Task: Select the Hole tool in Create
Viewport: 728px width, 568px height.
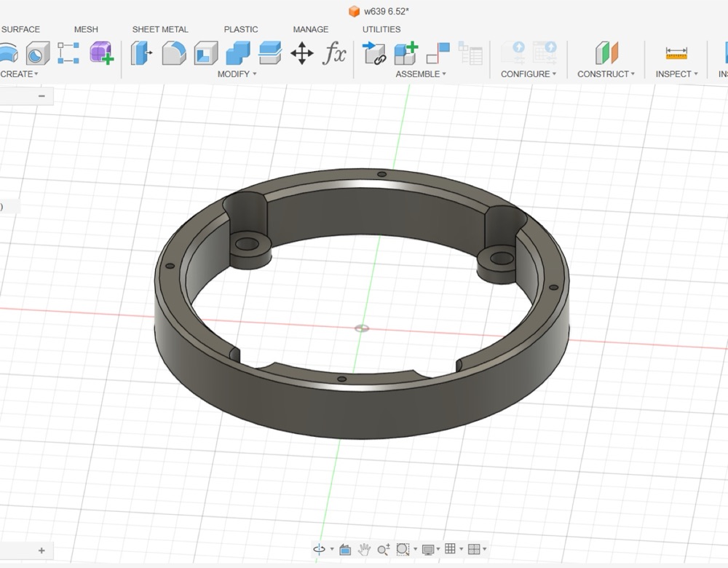Action: coord(38,53)
